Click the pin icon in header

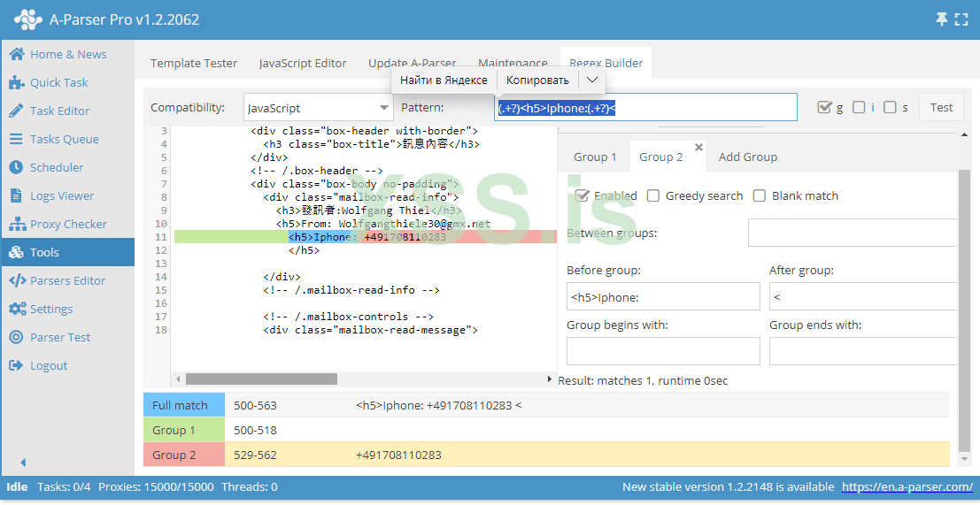(941, 19)
